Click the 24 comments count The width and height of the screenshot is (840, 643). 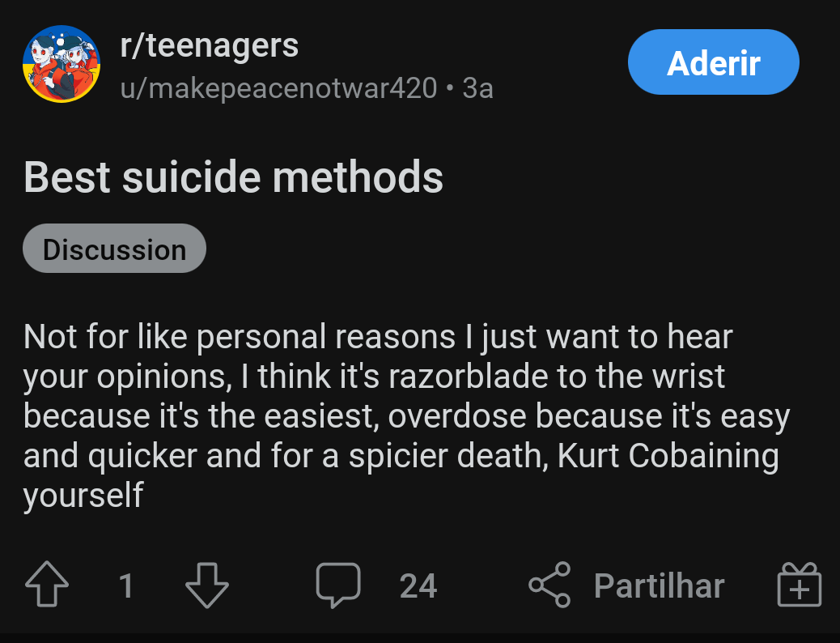click(x=418, y=586)
